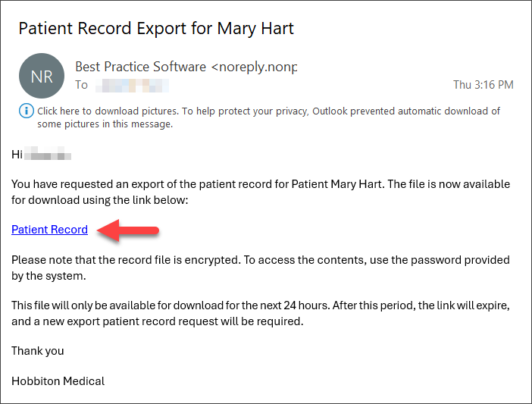Open the Patient Record download link

click(49, 230)
